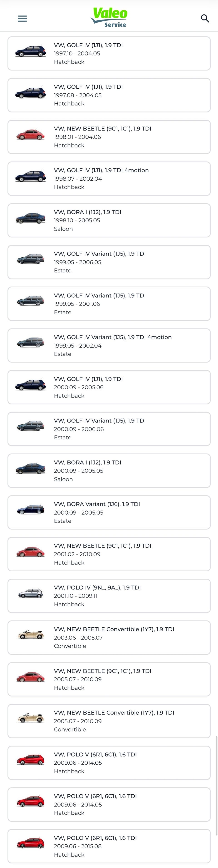The image size is (218, 868).
Task: Select Beetle Convertible 2005.07 - 2010.09 entry
Action: [109, 721]
